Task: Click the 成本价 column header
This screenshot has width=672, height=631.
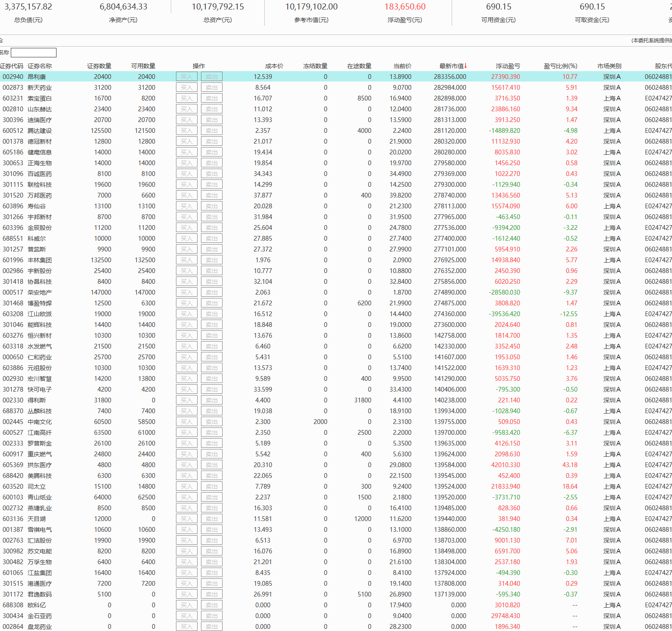Action: [x=274, y=66]
